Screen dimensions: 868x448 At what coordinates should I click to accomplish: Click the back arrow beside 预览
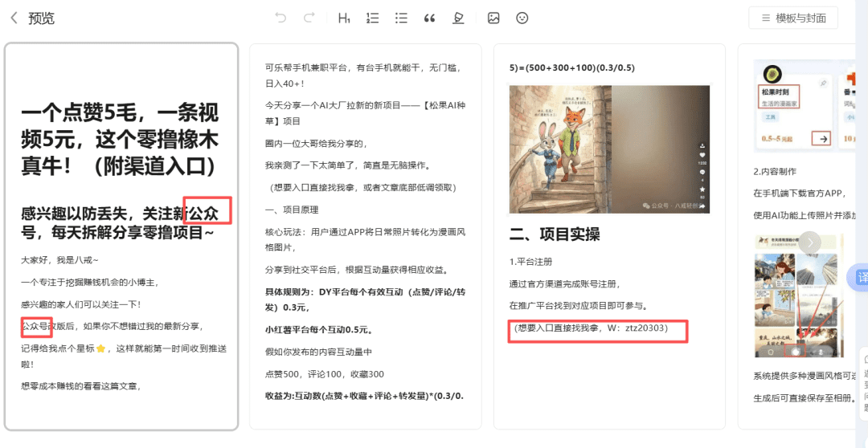pyautogui.click(x=14, y=18)
